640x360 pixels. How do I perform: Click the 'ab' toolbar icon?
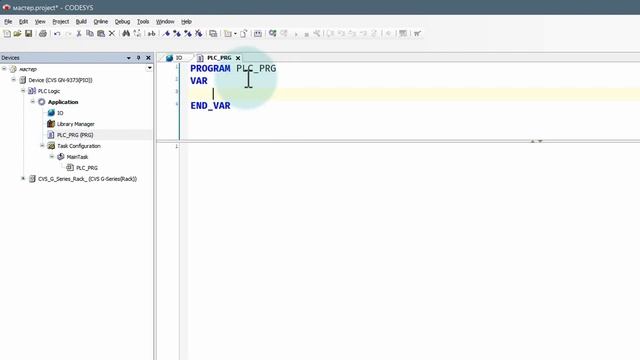click(x=151, y=33)
